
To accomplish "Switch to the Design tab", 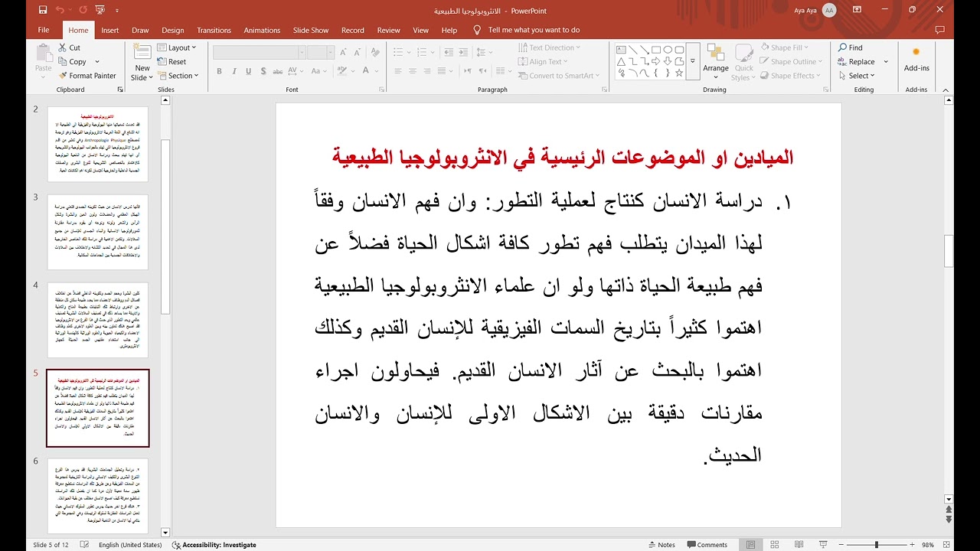I will pyautogui.click(x=172, y=30).
